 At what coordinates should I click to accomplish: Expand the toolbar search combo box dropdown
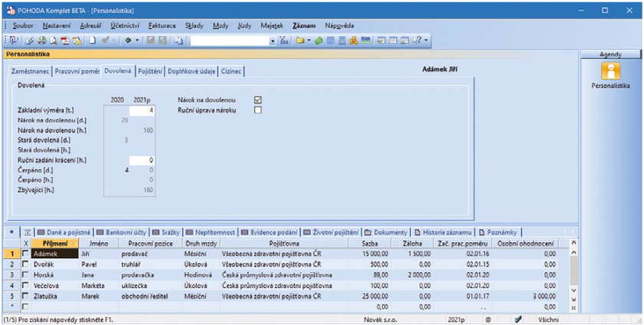tap(271, 40)
